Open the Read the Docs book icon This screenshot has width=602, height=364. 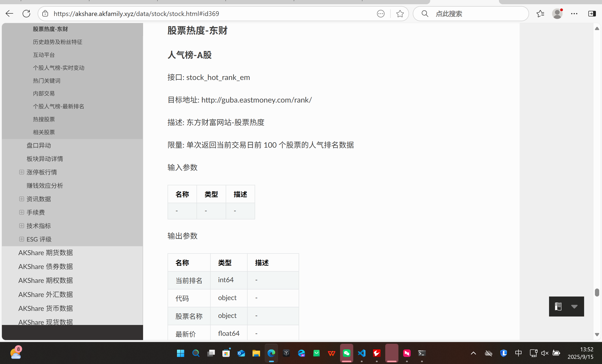(x=558, y=306)
